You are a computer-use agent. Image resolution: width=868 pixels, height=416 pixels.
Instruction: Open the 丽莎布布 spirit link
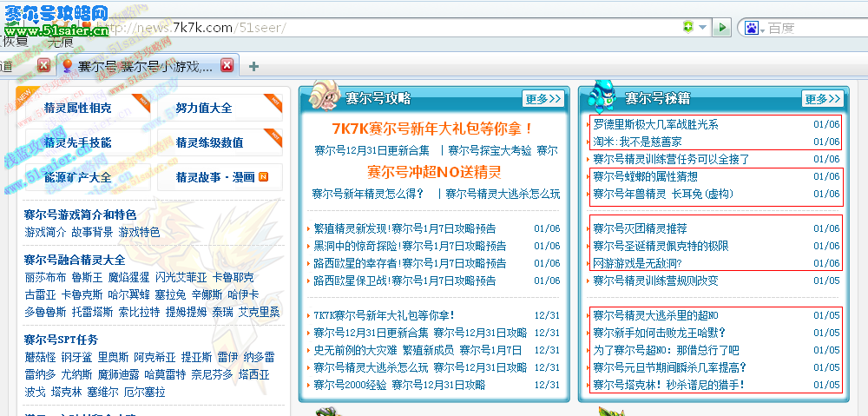[45, 278]
